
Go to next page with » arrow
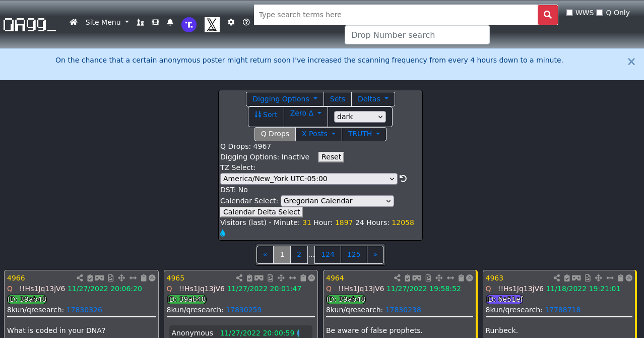[x=375, y=254]
